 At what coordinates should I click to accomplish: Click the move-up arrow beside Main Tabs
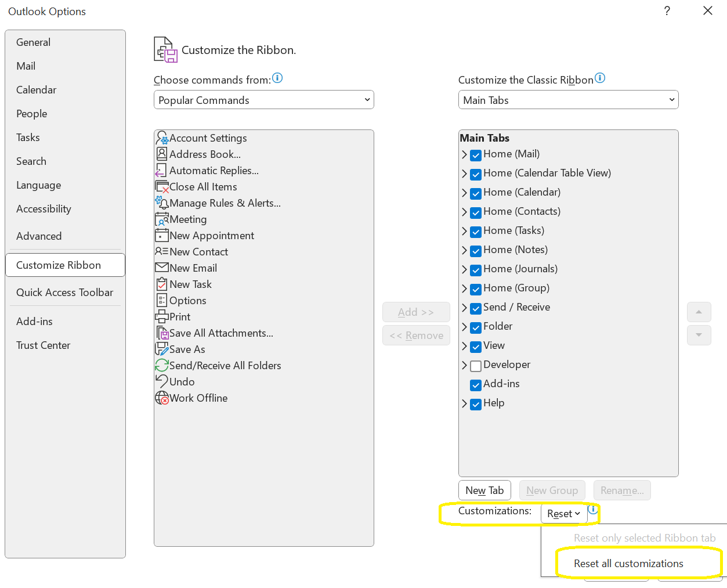pos(699,312)
